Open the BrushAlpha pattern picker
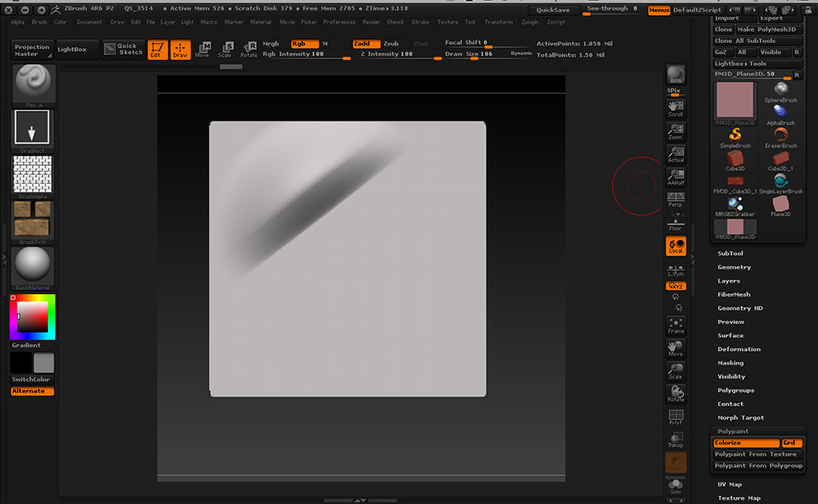 click(33, 174)
